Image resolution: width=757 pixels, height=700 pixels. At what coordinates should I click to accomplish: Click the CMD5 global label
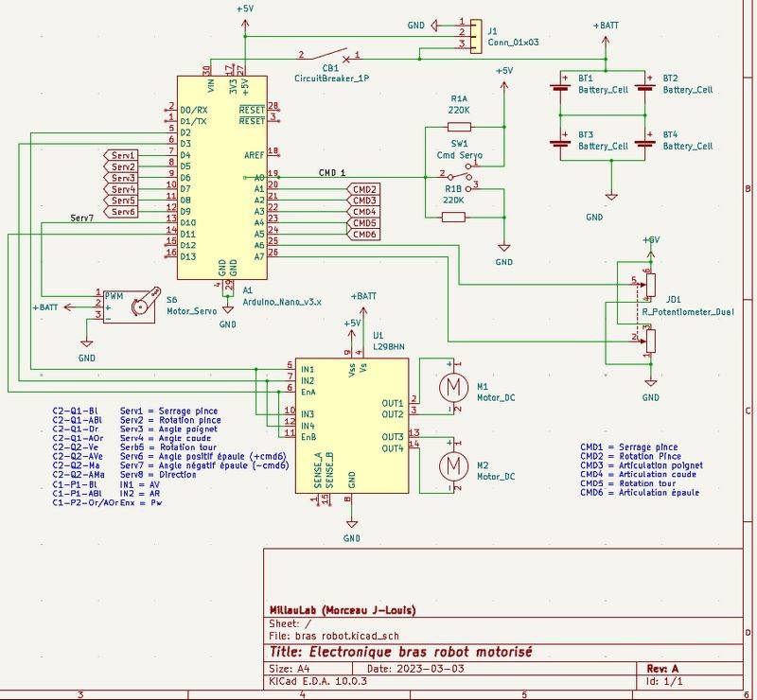point(363,223)
